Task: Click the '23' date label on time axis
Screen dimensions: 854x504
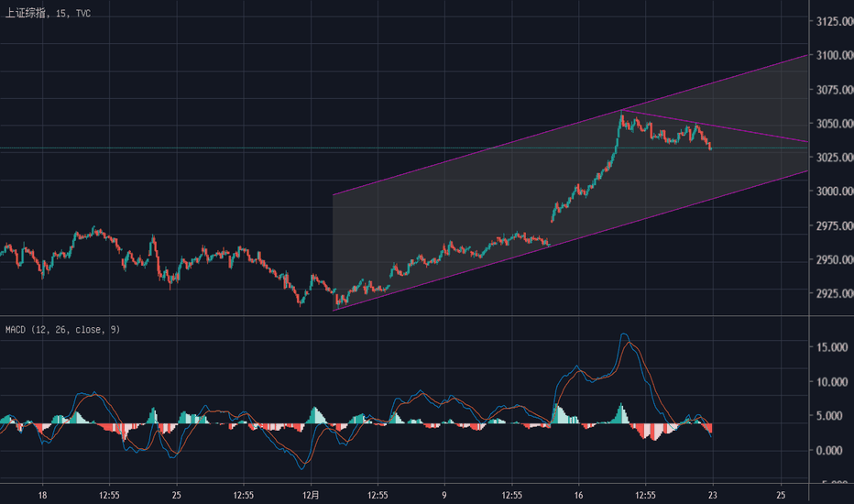Action: tap(712, 495)
